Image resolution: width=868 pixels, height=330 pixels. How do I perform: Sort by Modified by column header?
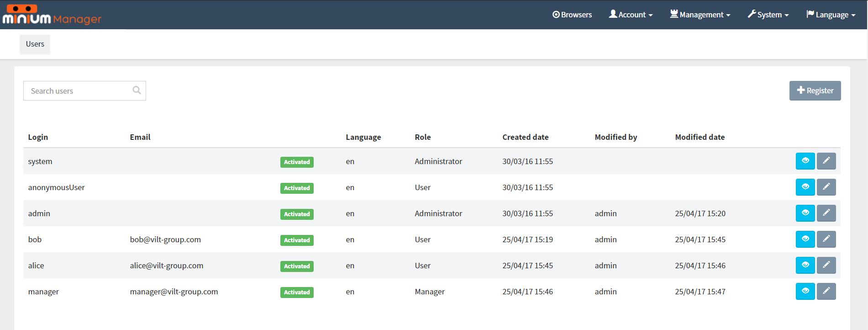click(x=616, y=137)
